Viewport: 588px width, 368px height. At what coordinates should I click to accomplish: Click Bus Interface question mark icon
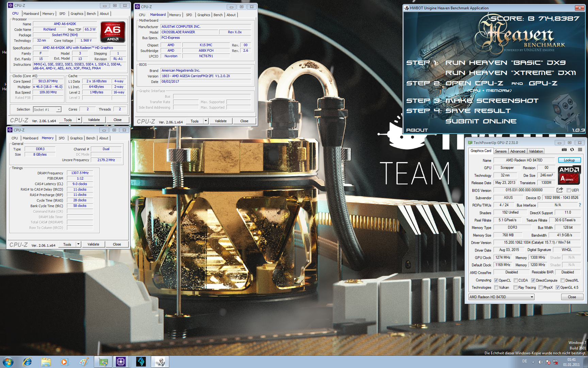[580, 205]
